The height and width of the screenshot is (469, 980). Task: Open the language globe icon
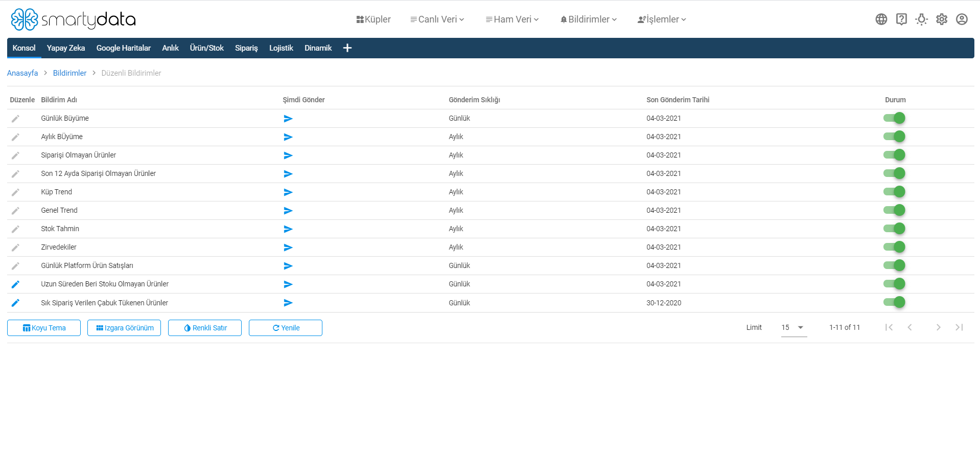coord(881,19)
